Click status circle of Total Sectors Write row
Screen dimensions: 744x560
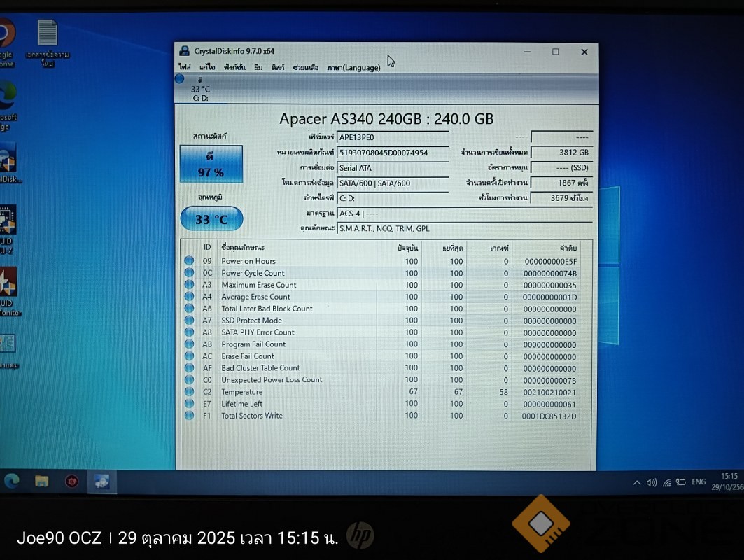[x=189, y=415]
